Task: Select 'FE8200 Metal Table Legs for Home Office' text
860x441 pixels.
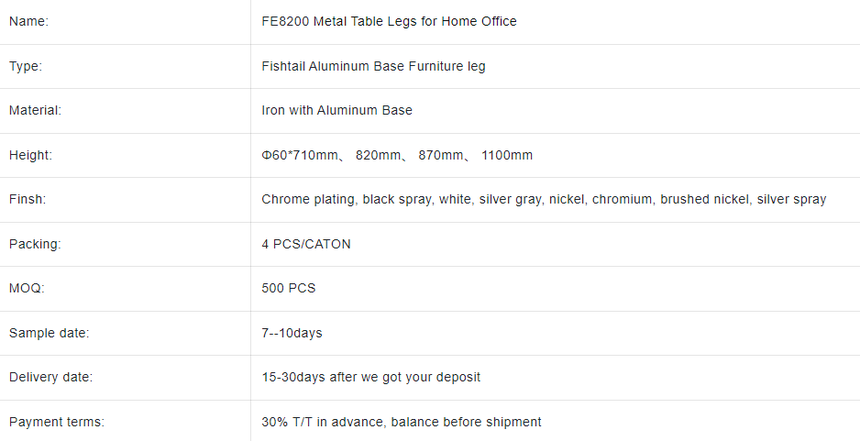Action: (x=389, y=21)
